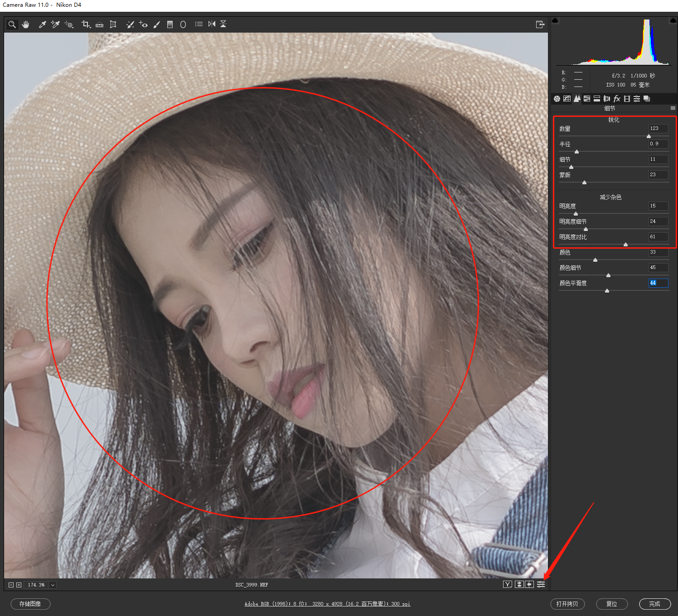Select the Straighten tool
Viewport: 678px width, 616px height.
point(100,24)
